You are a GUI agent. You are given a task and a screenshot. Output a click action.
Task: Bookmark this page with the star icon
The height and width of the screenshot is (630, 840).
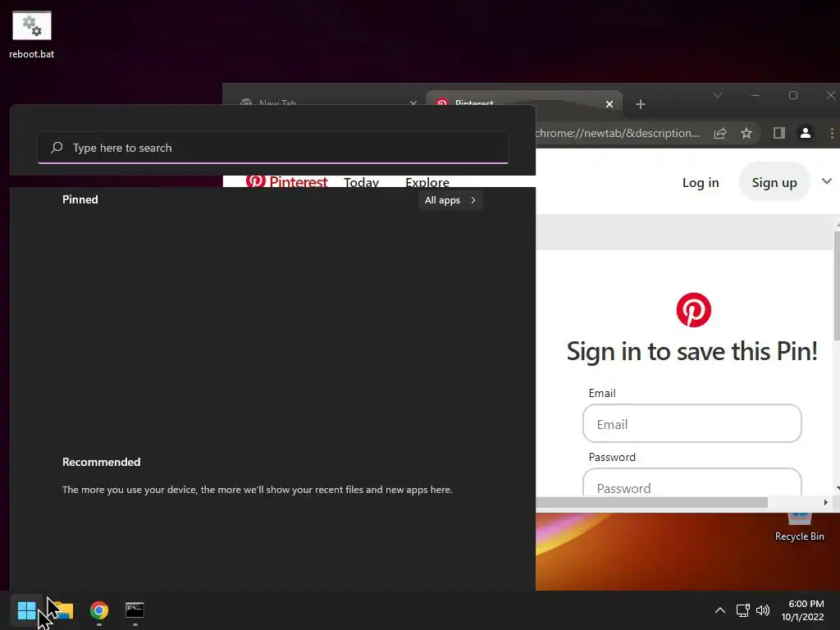(746, 133)
